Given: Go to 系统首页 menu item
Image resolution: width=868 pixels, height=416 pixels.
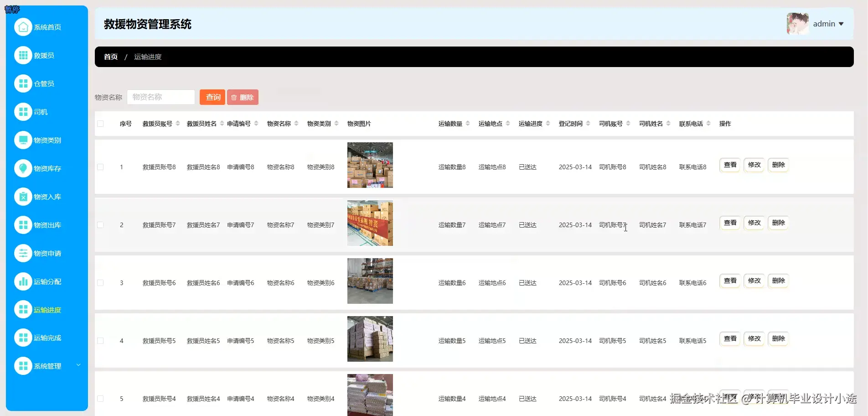Looking at the screenshot, I should click(47, 27).
